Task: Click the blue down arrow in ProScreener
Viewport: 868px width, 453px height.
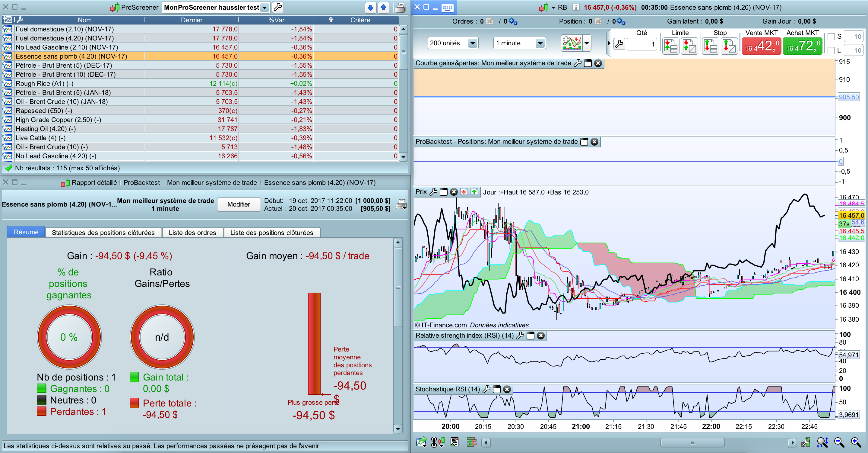Action: pos(370,8)
